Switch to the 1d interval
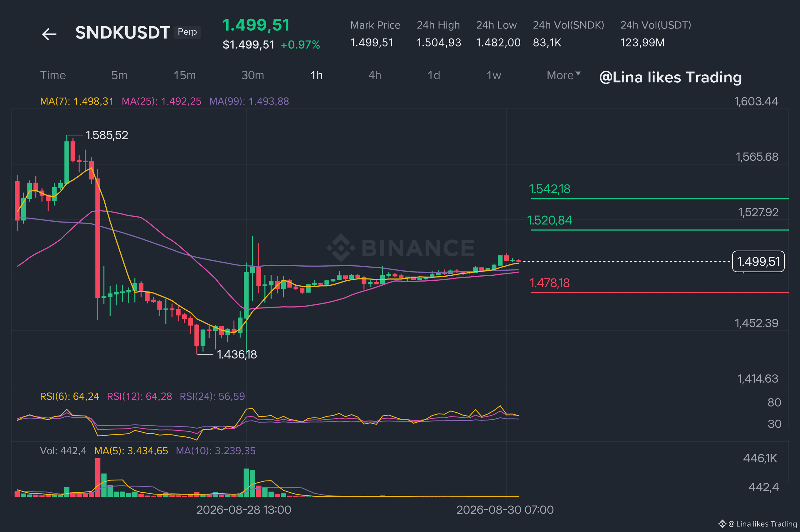The height and width of the screenshot is (532, 800). pos(434,75)
